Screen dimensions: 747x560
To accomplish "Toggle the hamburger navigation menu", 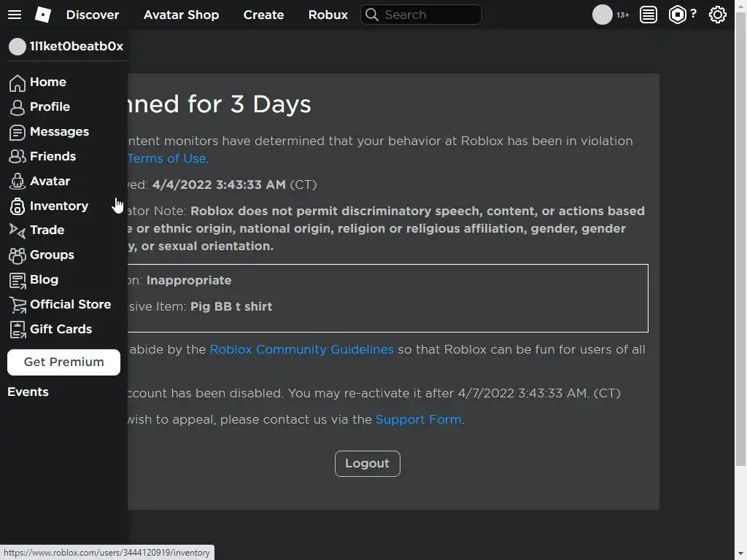I will (15, 15).
